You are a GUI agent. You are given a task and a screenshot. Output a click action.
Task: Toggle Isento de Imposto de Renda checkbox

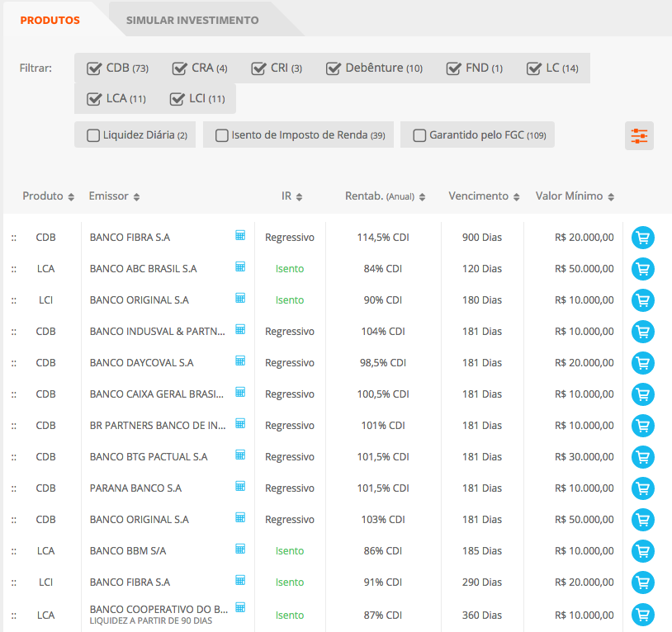coord(222,135)
